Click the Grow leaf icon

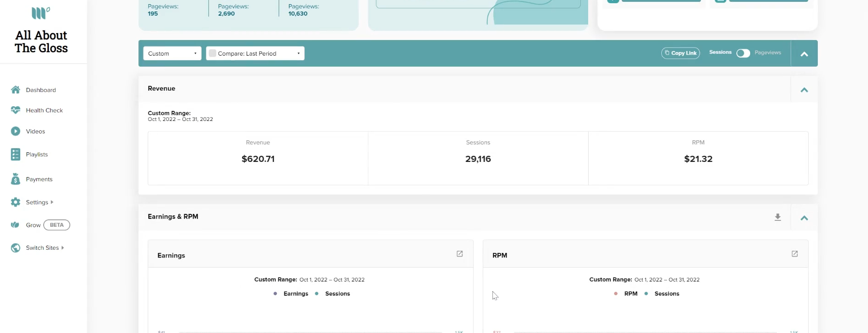point(15,225)
